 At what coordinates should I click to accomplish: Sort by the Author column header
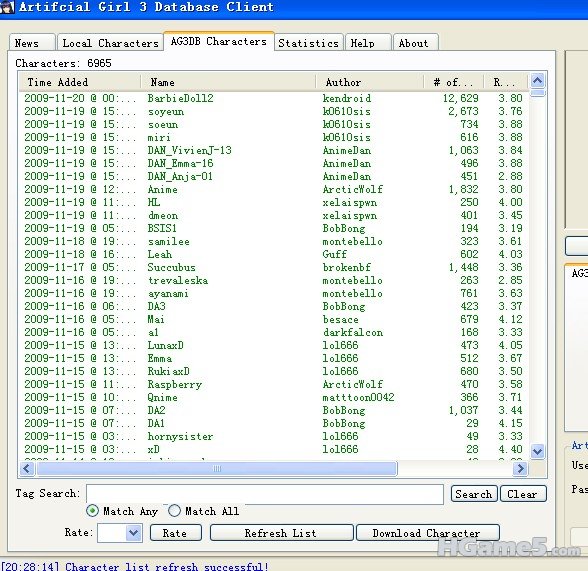click(x=369, y=82)
